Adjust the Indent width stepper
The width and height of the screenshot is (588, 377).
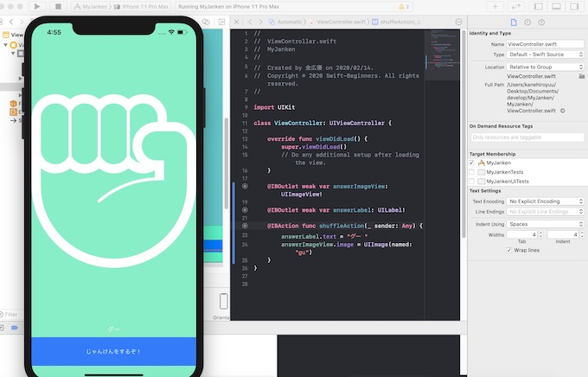(582, 234)
